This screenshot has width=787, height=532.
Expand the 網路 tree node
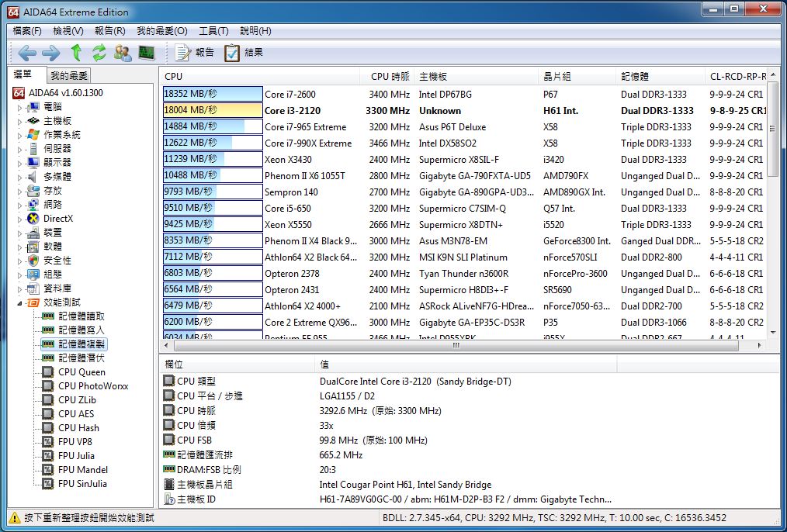tap(19, 205)
